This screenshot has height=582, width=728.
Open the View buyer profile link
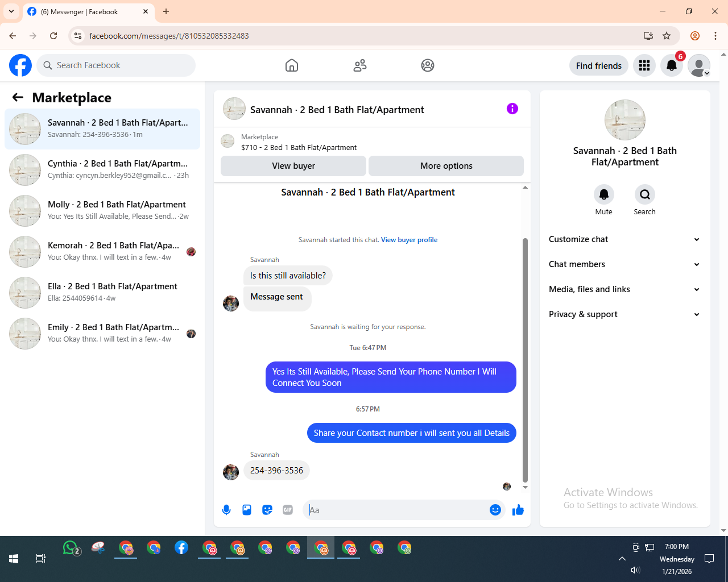tap(409, 240)
